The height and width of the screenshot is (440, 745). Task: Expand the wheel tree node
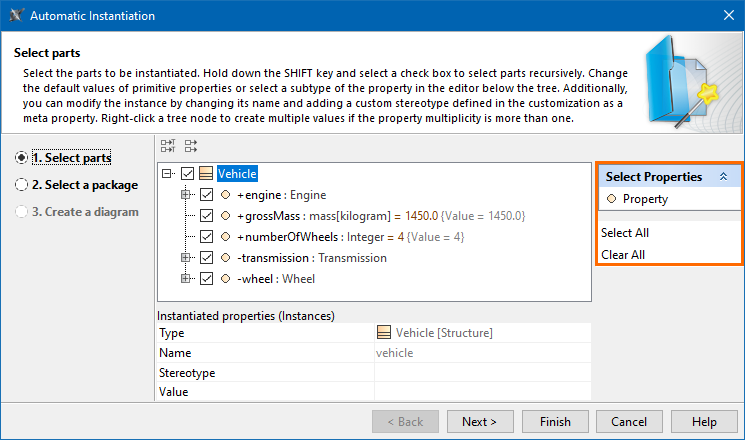(x=186, y=279)
